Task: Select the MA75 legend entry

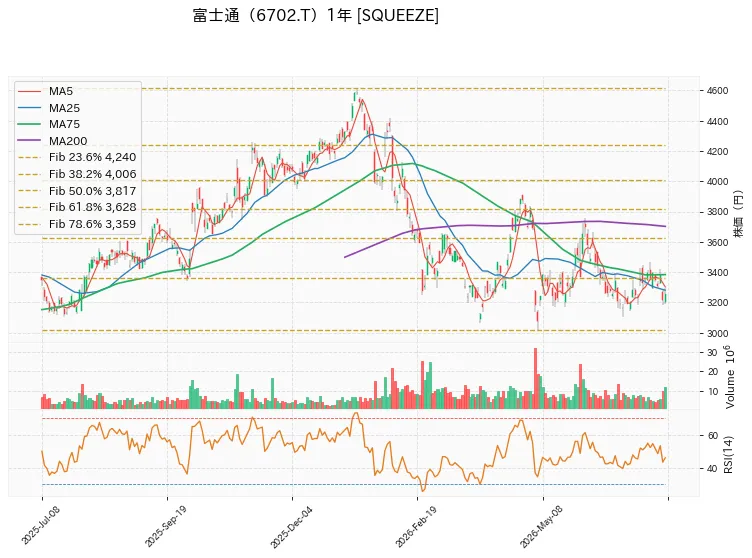Action: pyautogui.click(x=49, y=124)
